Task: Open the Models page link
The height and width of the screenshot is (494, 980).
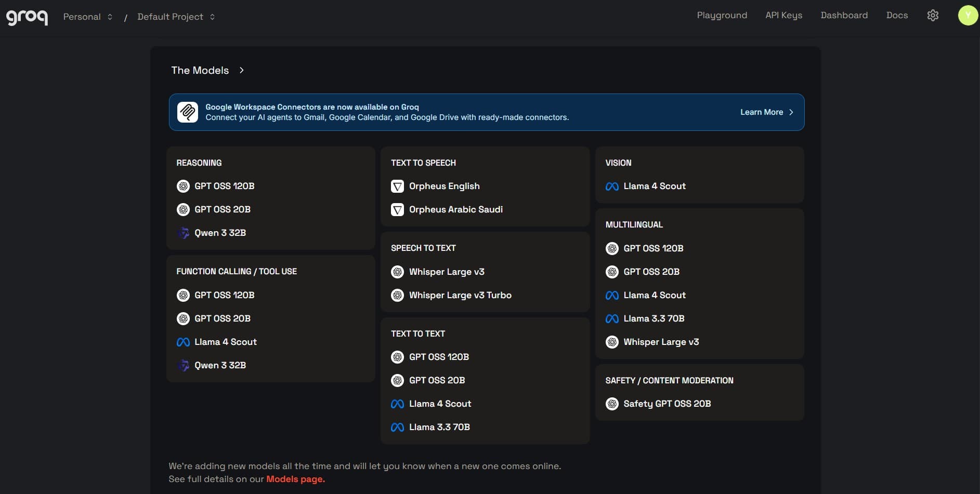Action: coord(294,478)
